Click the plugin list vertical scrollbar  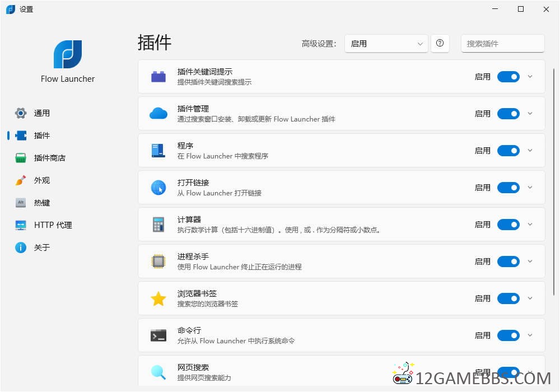click(554, 181)
